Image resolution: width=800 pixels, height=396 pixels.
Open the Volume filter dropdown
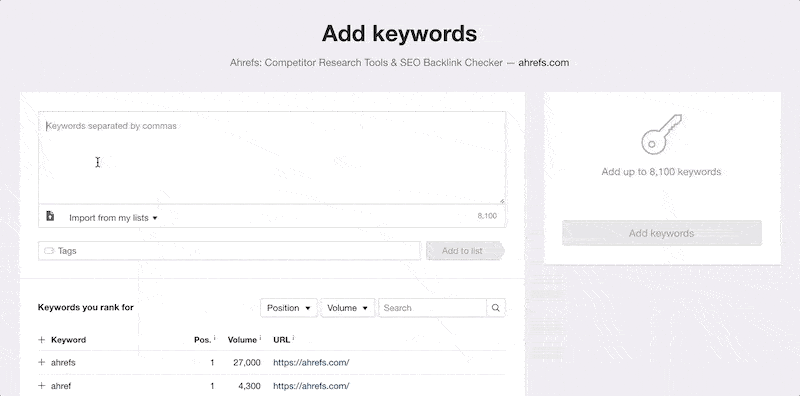tap(347, 308)
